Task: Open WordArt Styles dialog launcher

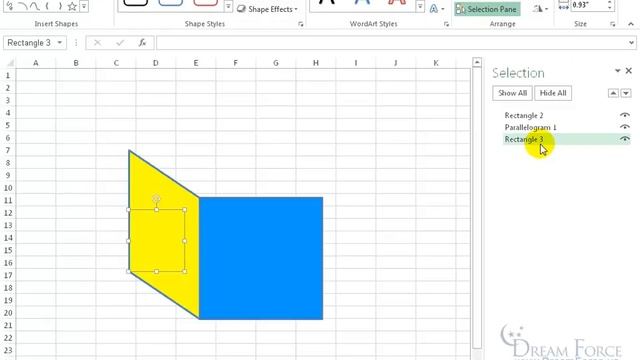Action: pyautogui.click(x=446, y=24)
